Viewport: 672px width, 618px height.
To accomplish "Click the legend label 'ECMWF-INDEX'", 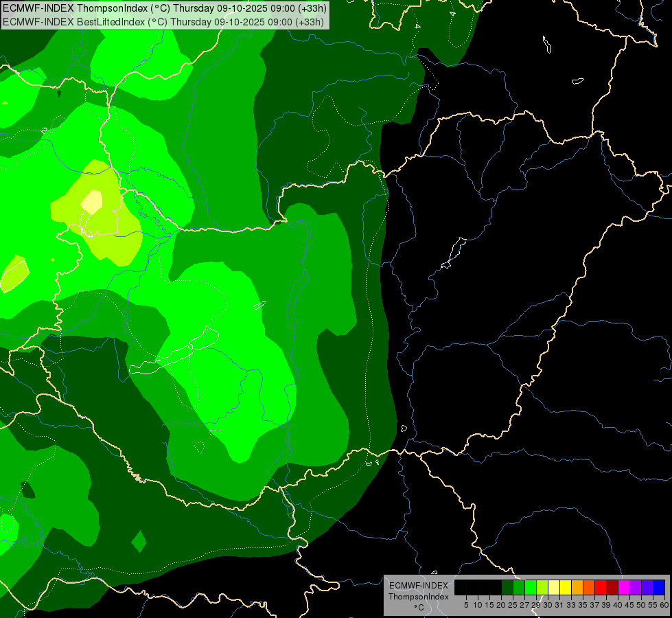I will click(419, 586).
